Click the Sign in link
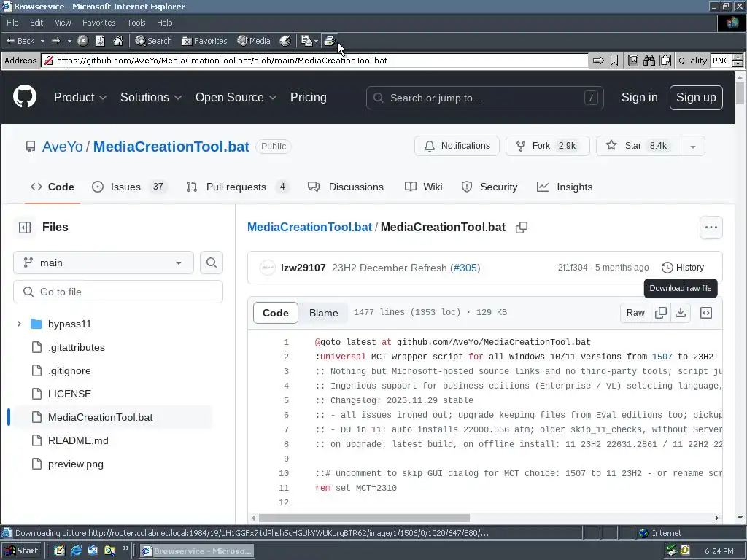The height and width of the screenshot is (560, 747). (x=639, y=97)
